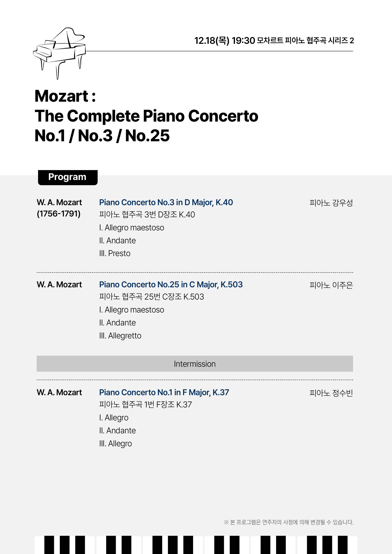392x554 pixels.
Task: Click II. Andante under Concerto No.1
Action: pyautogui.click(x=117, y=431)
